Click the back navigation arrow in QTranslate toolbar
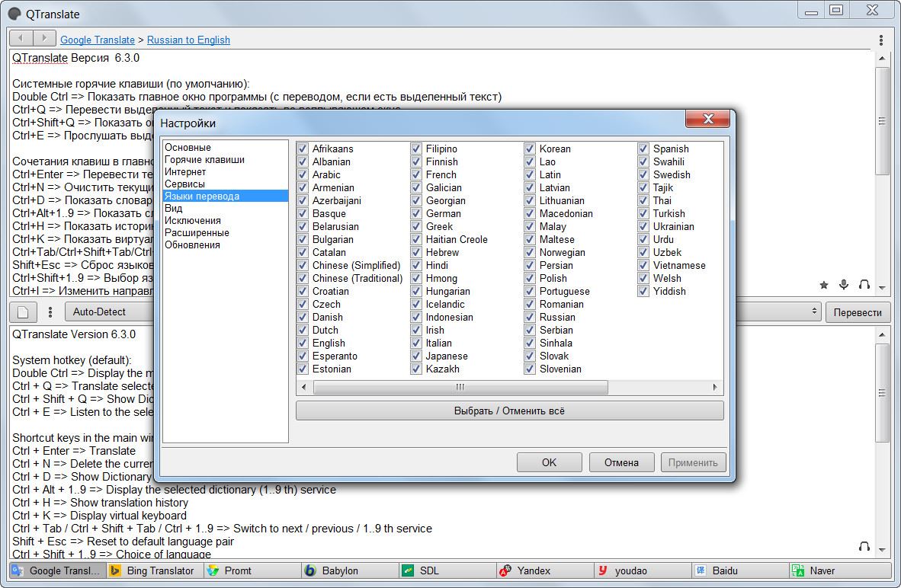The image size is (901, 588). tap(21, 39)
